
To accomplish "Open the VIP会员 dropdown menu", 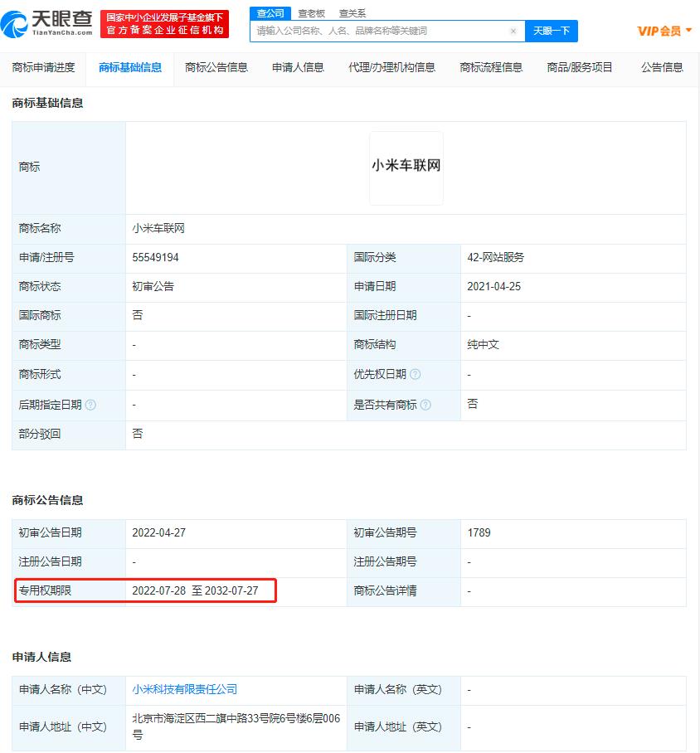I will tap(664, 32).
